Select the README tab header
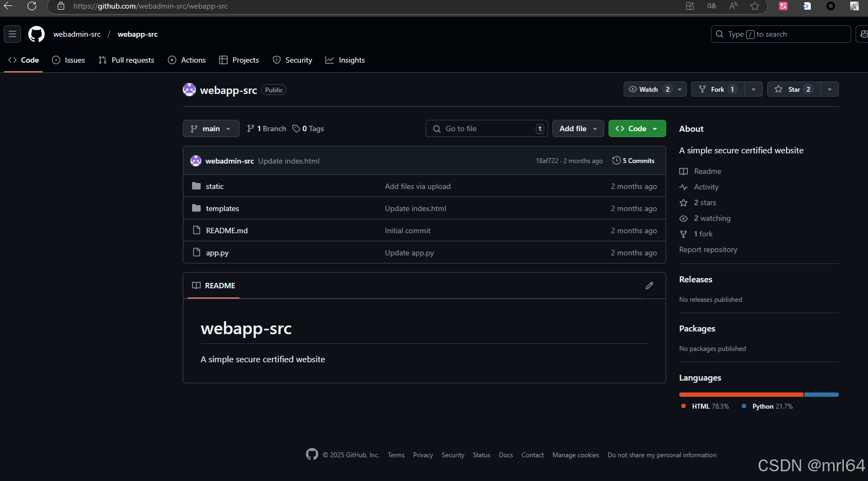The width and height of the screenshot is (868, 481). (214, 286)
